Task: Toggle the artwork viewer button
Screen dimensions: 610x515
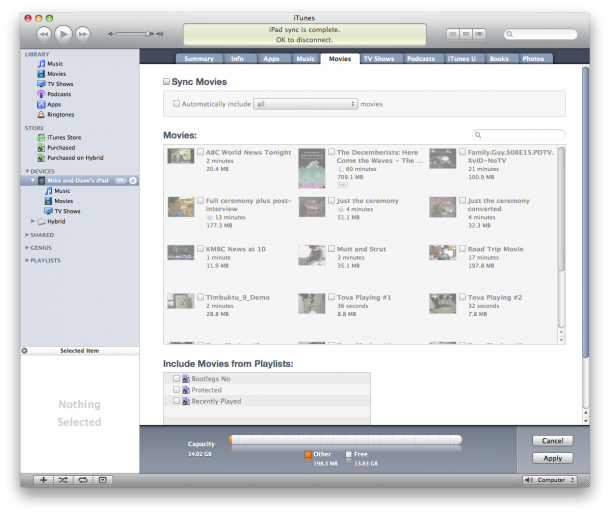Action: pyautogui.click(x=103, y=480)
